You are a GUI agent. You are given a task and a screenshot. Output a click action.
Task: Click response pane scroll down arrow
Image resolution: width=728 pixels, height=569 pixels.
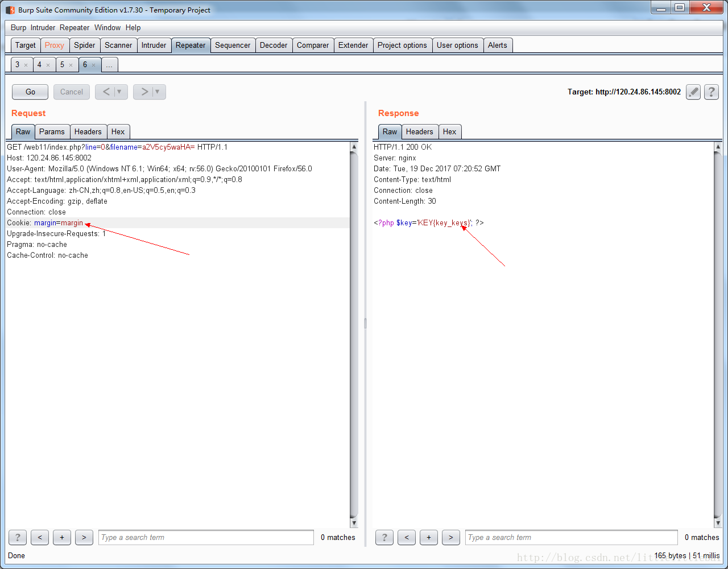(x=718, y=523)
